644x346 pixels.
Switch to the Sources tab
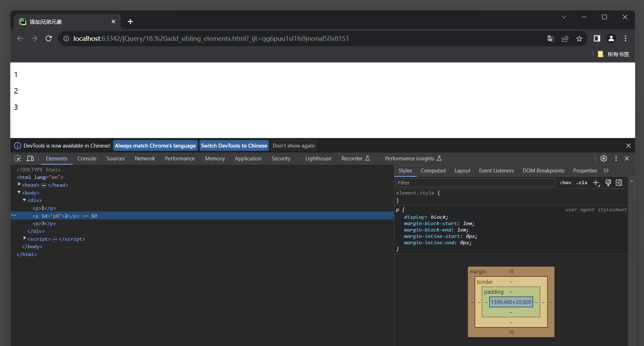(x=116, y=159)
